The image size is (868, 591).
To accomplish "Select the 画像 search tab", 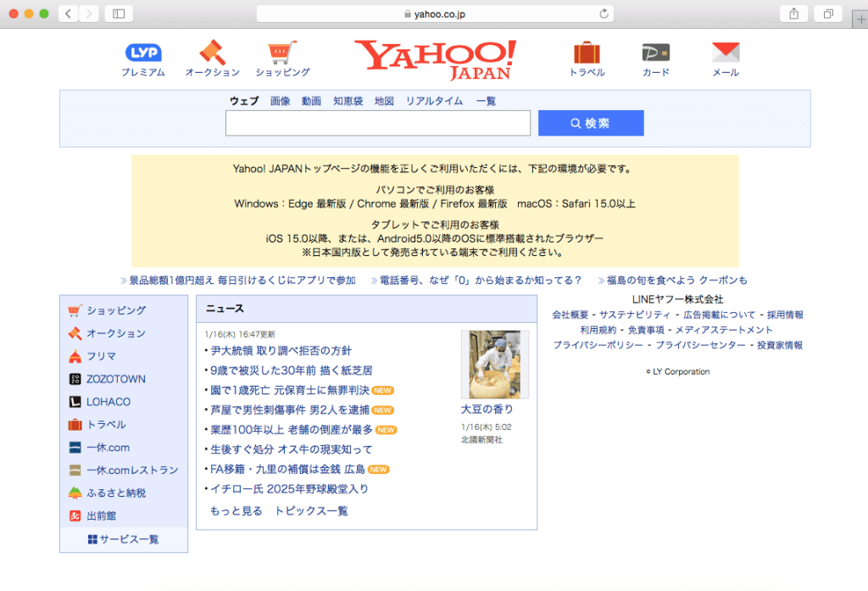I will [x=280, y=101].
